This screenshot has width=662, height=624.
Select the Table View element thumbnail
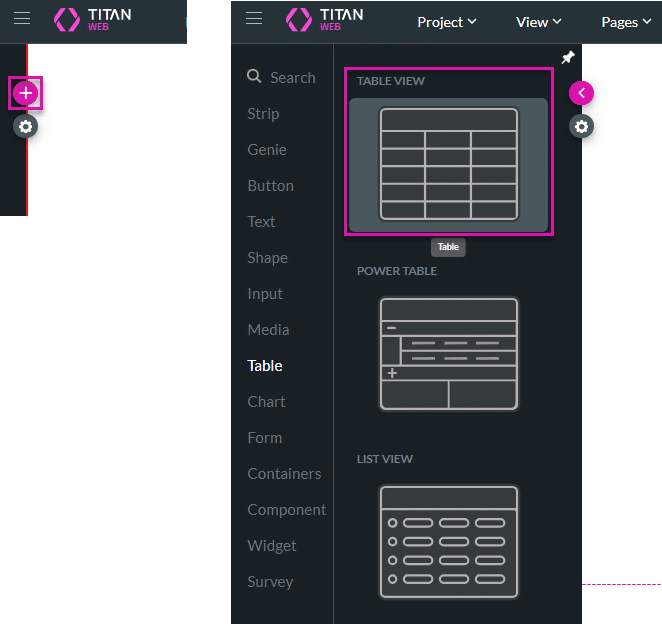click(448, 164)
